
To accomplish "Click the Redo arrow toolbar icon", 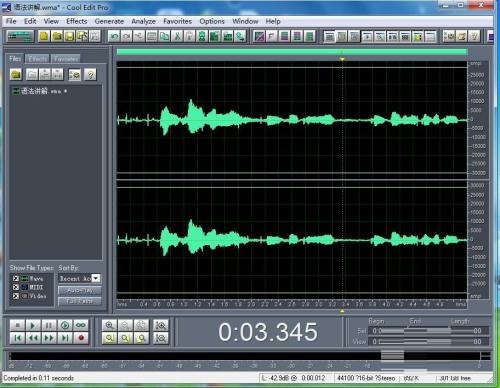I will [126, 36].
